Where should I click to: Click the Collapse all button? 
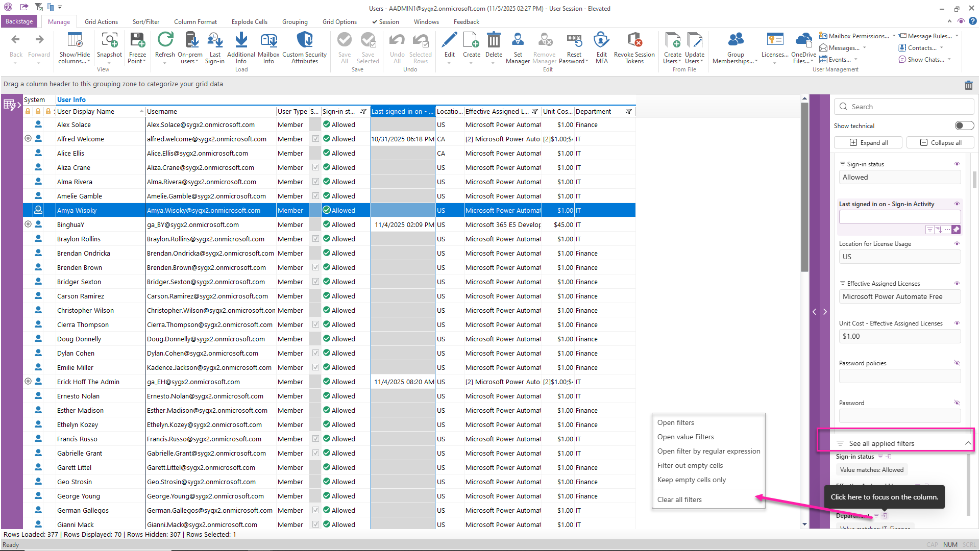(x=940, y=142)
